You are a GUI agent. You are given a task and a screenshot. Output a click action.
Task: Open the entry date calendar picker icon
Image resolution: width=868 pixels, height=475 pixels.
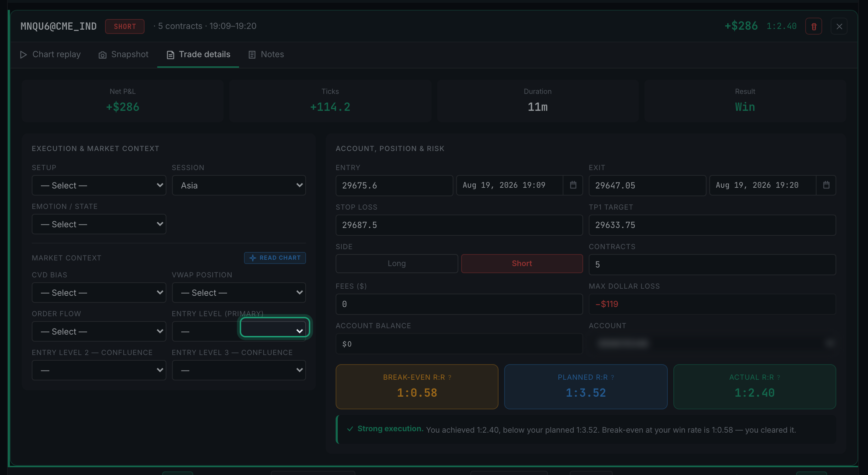pyautogui.click(x=573, y=185)
